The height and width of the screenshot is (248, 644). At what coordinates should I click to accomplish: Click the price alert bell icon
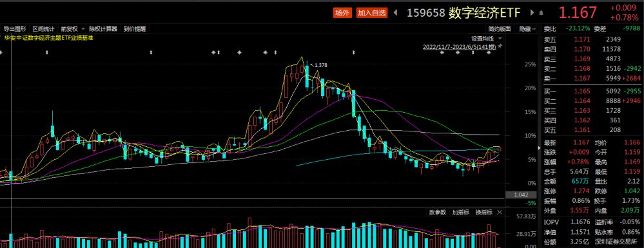click(542, 13)
